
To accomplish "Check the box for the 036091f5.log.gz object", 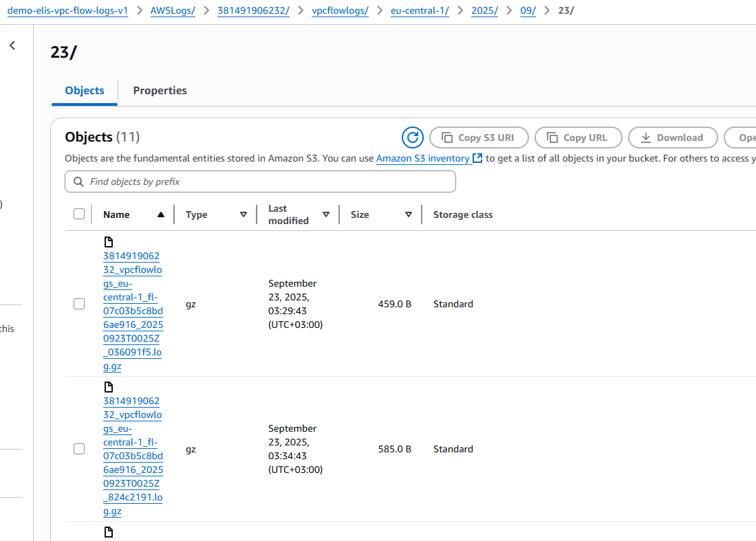I will 79,304.
